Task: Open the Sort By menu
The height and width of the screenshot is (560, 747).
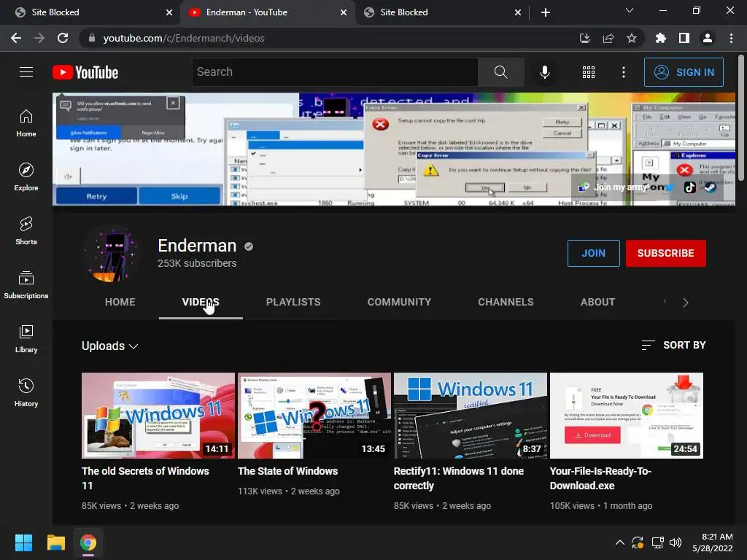Action: [673, 345]
